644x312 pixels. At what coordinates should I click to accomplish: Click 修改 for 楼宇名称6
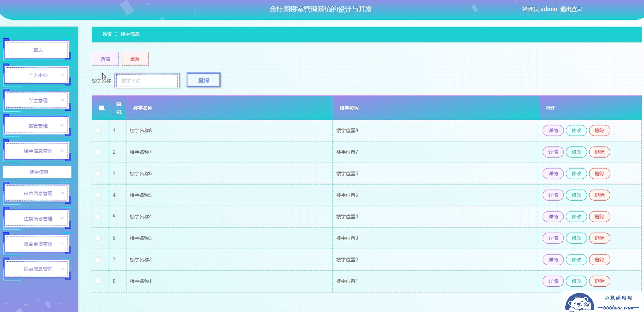coord(576,173)
